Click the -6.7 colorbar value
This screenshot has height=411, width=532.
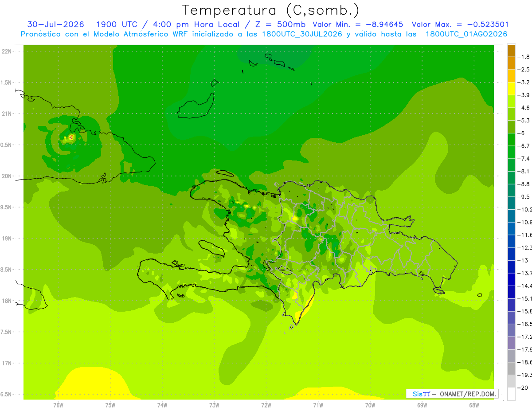coord(524,146)
